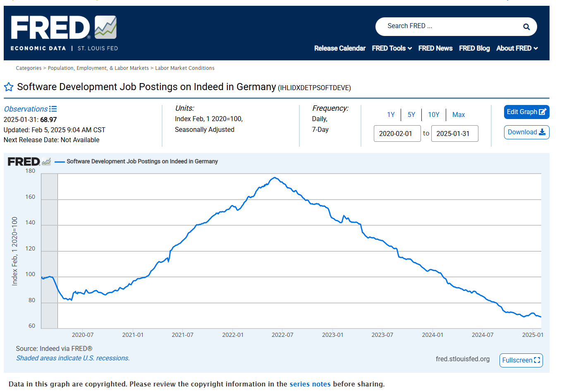Viewport: 588px width, 391px height.
Task: Click 'Shaded areas indicate U.S. recessions' text
Action: 73,358
